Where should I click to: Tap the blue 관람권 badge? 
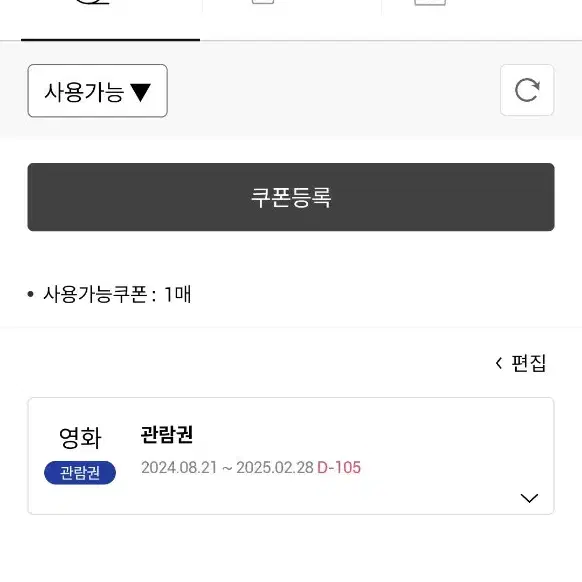click(x=80, y=473)
